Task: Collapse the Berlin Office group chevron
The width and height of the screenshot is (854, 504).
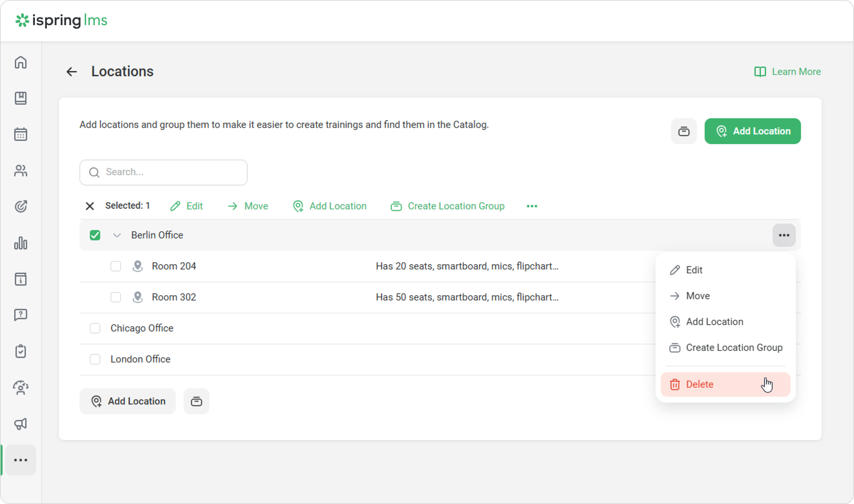Action: [117, 235]
